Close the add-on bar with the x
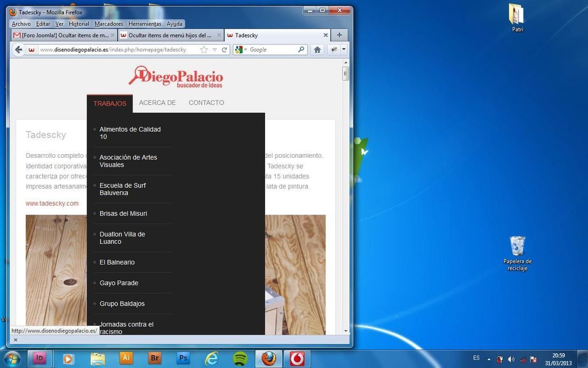The width and height of the screenshot is (588, 368). (16, 340)
